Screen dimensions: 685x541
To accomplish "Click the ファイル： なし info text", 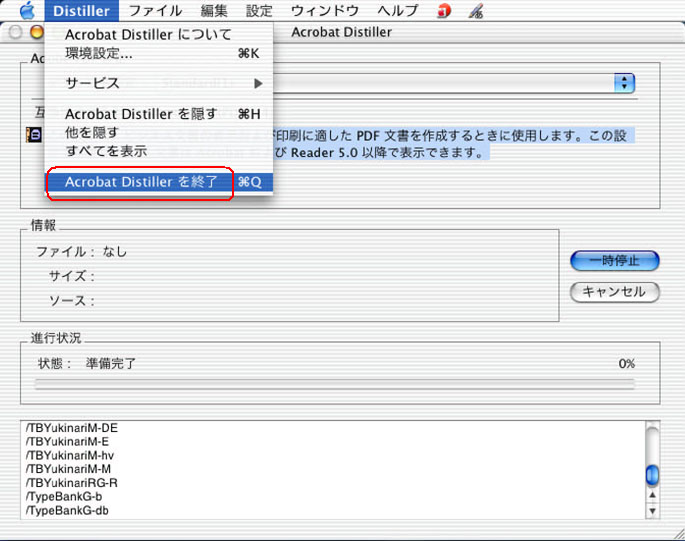I will 82,252.
